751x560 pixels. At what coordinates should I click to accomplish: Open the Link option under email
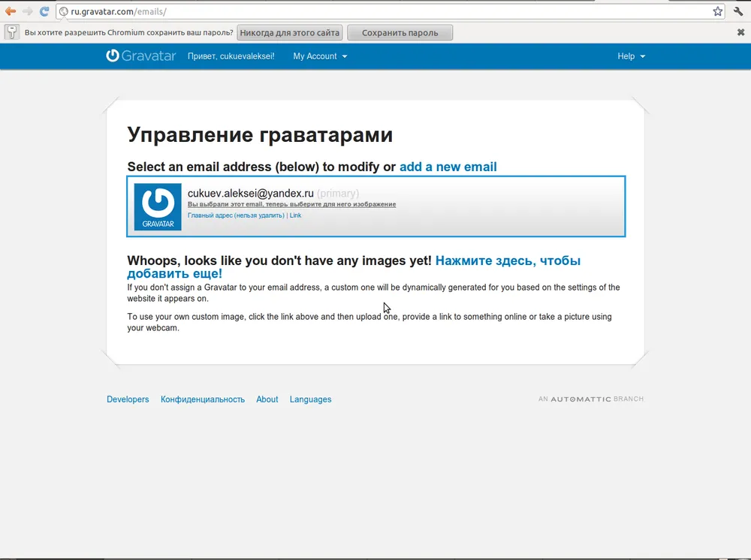295,215
